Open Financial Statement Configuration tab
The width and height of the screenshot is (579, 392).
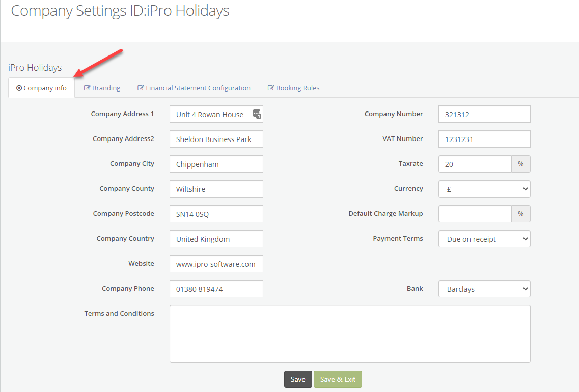coord(194,88)
